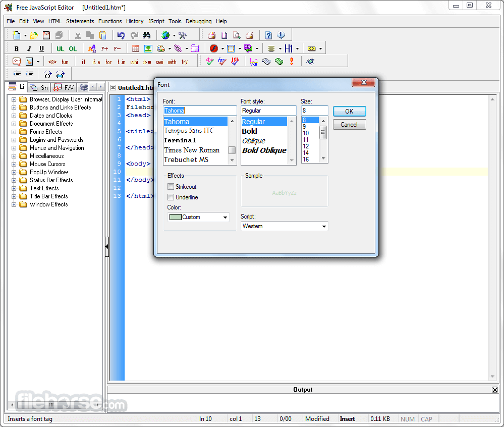Viewport: 504px width, 427px height.
Task: Insert H1 heading tag
Action: [x=289, y=48]
